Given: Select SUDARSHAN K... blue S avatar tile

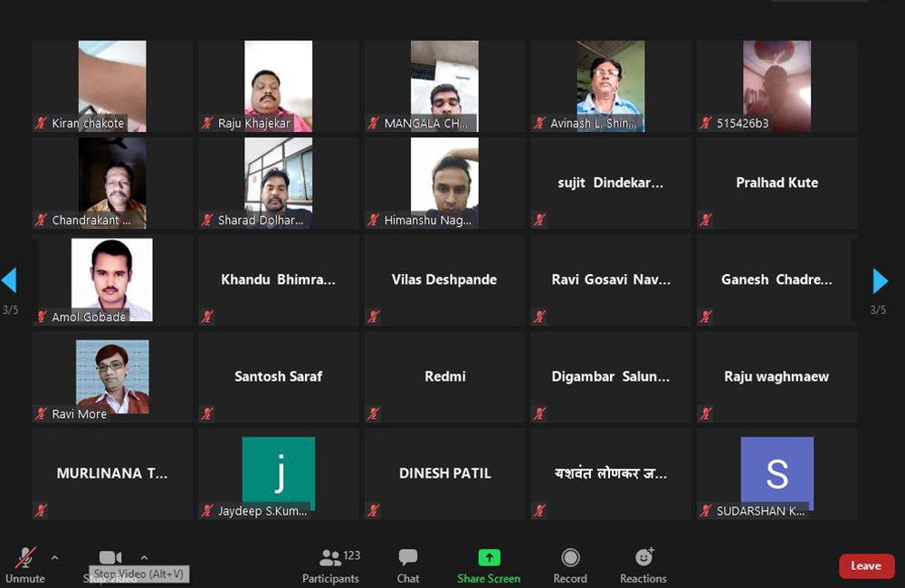Looking at the screenshot, I should tap(777, 473).
